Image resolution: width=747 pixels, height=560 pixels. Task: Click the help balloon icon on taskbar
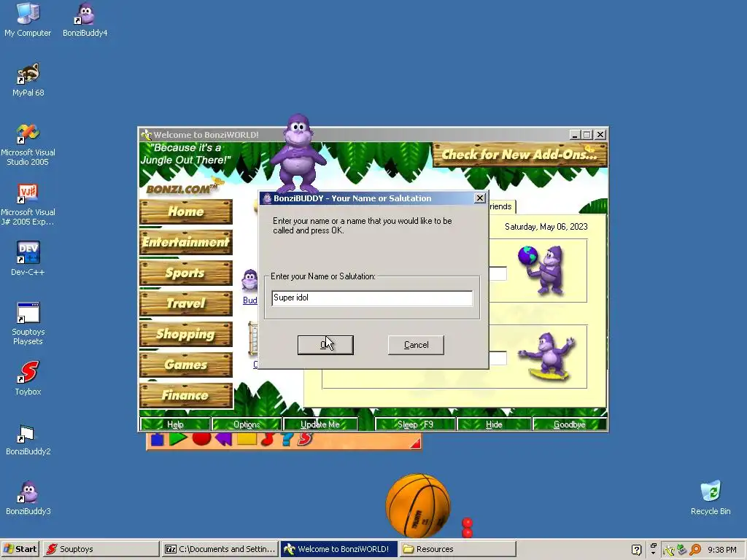pyautogui.click(x=636, y=550)
